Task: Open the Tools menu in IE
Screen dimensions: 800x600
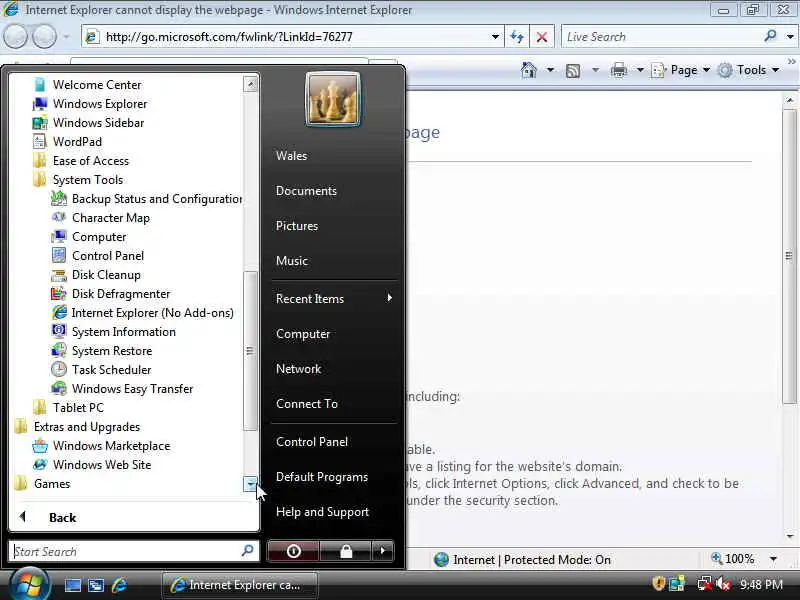Action: tap(748, 70)
